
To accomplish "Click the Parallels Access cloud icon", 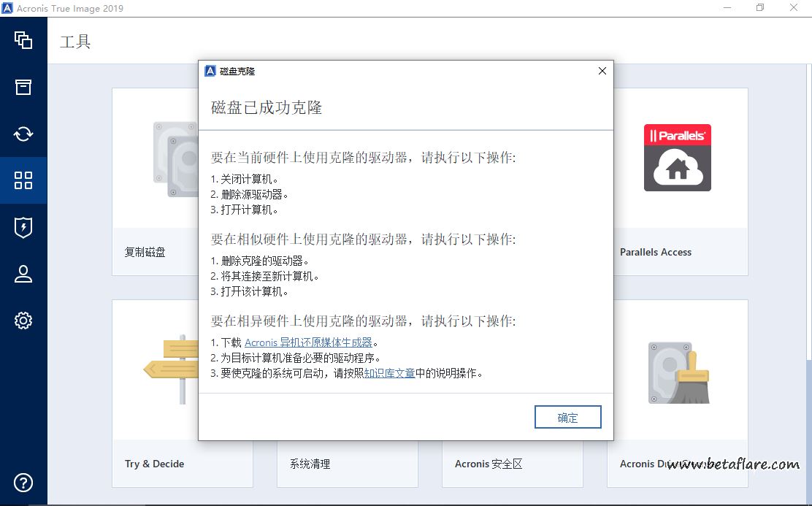I will [677, 158].
